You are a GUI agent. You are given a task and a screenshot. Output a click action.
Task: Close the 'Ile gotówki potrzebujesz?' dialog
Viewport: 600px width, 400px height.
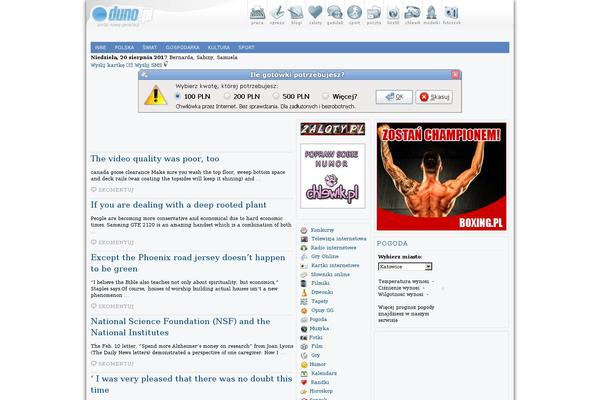pos(455,75)
